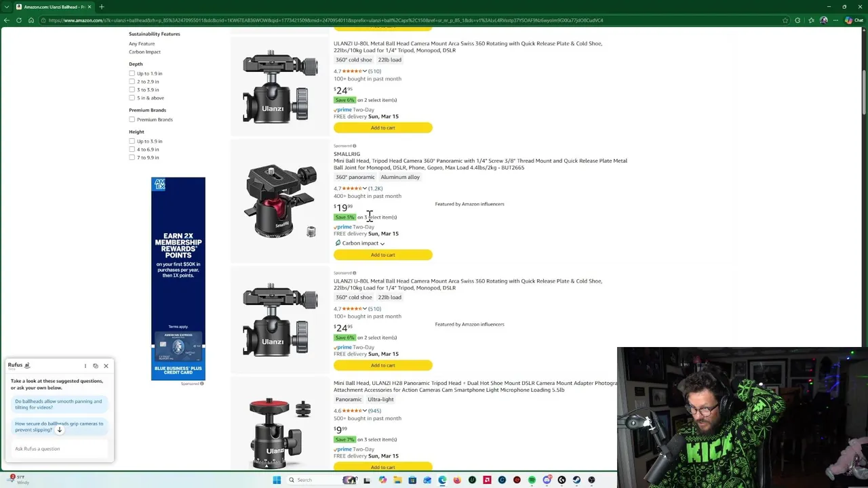Expand rating dropdown on SmallRig 4.7 stars
This screenshot has height=488, width=868.
click(365, 188)
